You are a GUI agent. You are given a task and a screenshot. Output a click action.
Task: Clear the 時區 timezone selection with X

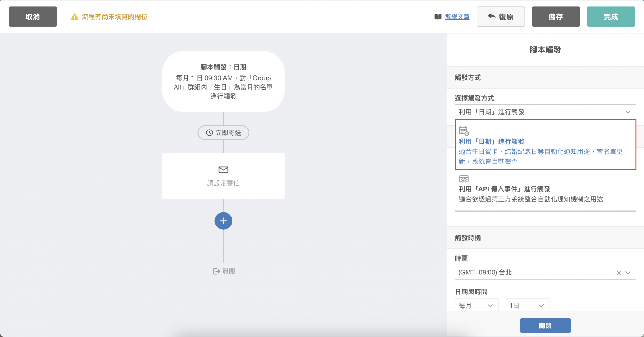(x=619, y=273)
